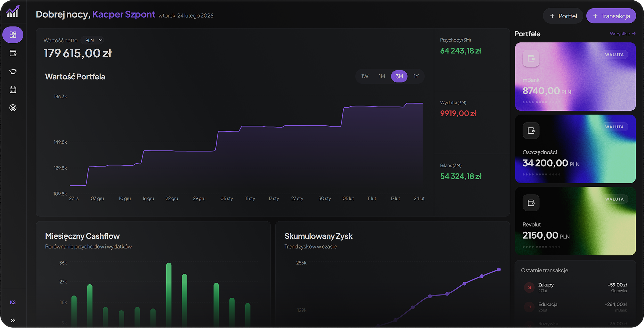Click wallet icon on Oszczędności card

pyautogui.click(x=531, y=130)
